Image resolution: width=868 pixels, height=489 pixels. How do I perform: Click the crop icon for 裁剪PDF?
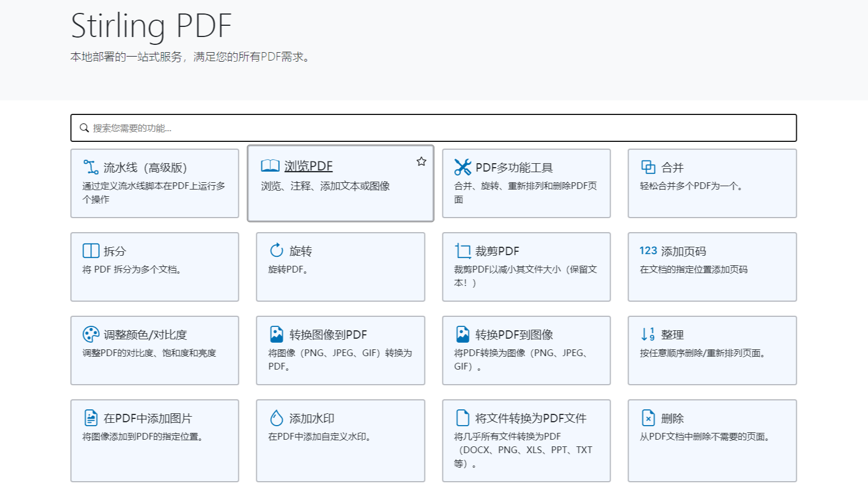pyautogui.click(x=463, y=251)
